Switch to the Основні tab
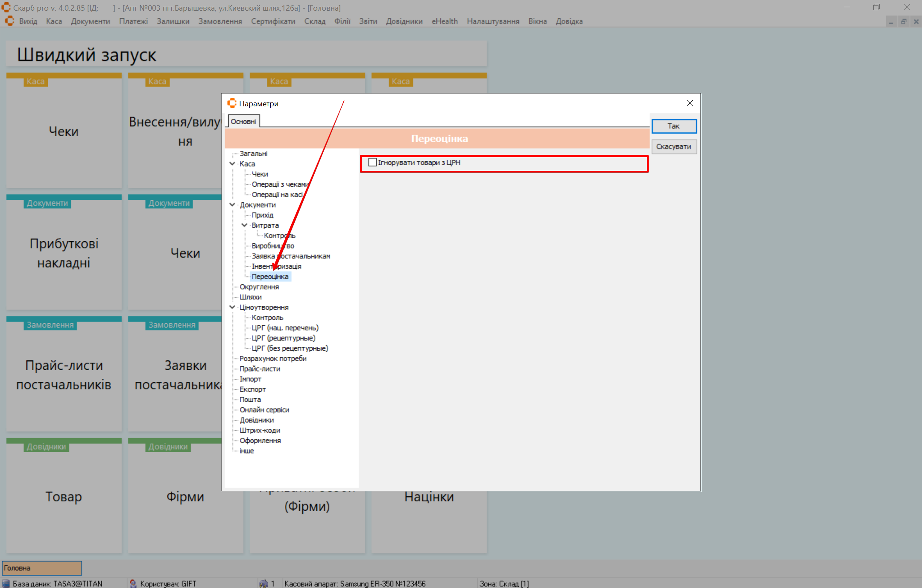Viewport: 922px width, 588px height. (x=243, y=121)
